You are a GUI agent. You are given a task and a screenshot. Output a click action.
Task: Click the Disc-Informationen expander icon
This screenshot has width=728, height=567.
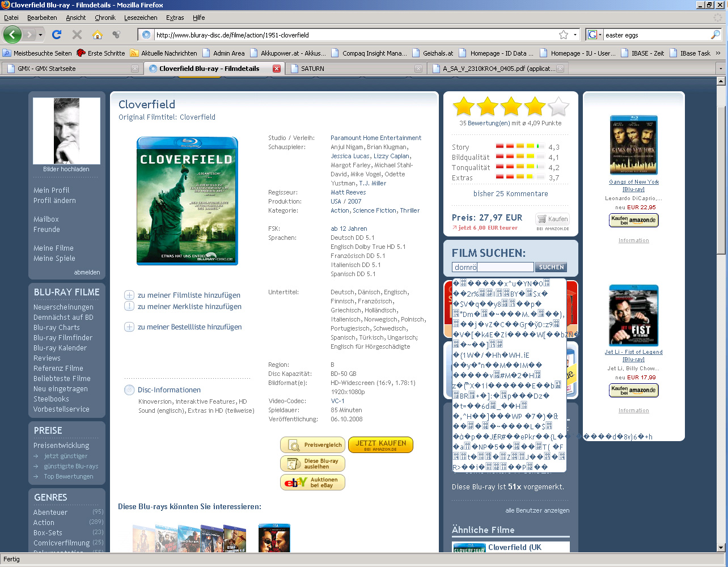pyautogui.click(x=129, y=390)
